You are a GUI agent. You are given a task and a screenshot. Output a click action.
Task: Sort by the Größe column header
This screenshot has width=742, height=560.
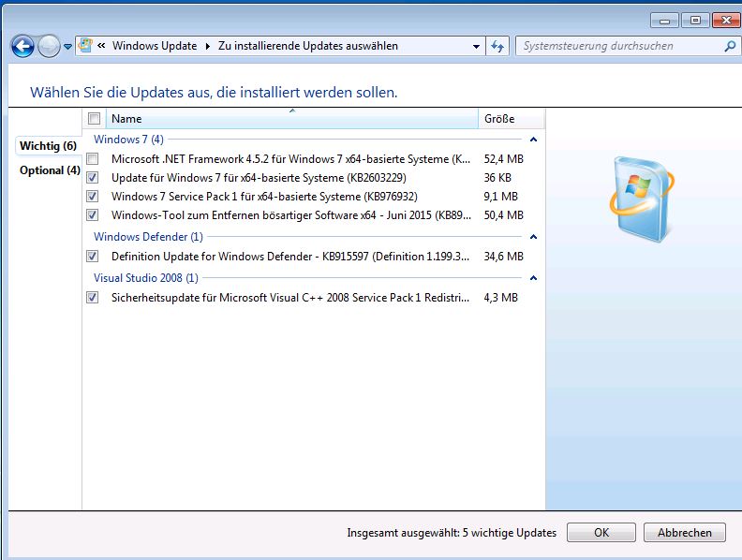(512, 119)
